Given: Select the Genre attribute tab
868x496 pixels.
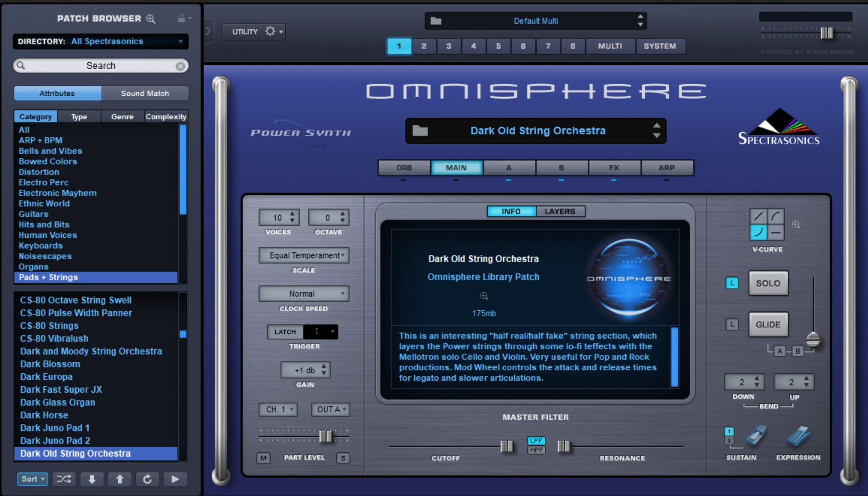Looking at the screenshot, I should click(x=122, y=117).
